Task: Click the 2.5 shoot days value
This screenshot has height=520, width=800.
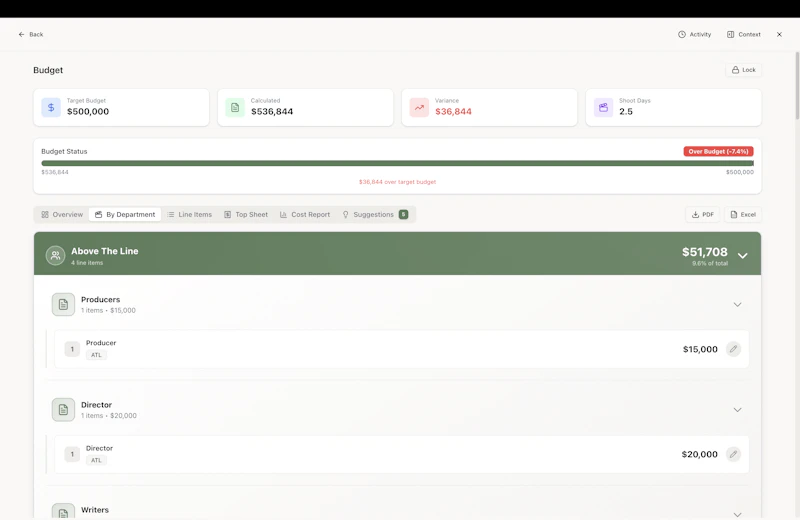Action: point(626,112)
